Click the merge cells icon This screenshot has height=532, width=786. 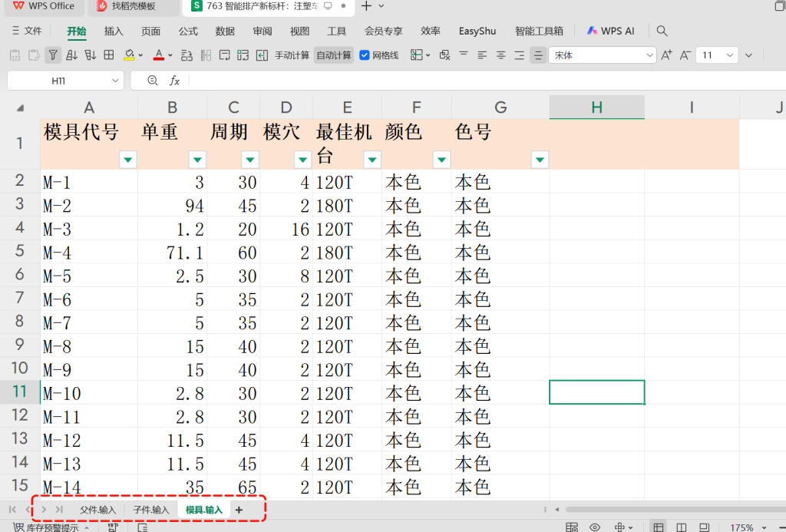click(243, 55)
